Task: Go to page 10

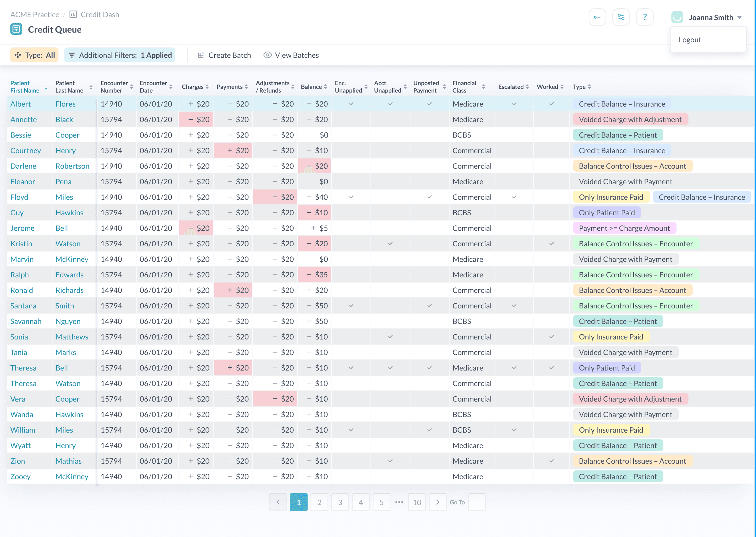Action: pos(417,502)
